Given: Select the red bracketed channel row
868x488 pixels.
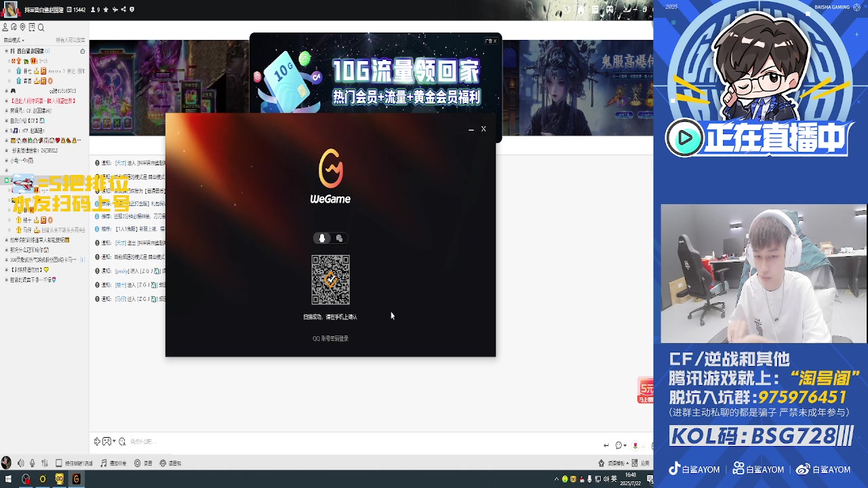Looking at the screenshot, I should tap(42, 100).
